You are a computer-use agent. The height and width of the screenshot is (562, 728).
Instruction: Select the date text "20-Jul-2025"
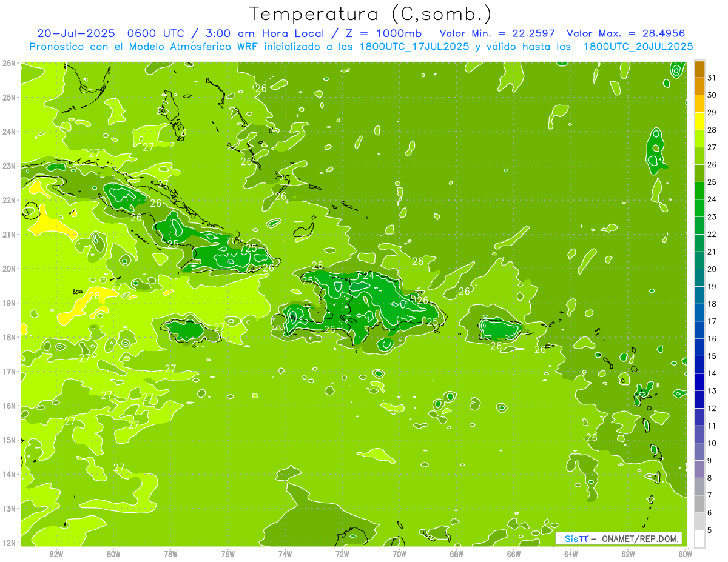76,33
